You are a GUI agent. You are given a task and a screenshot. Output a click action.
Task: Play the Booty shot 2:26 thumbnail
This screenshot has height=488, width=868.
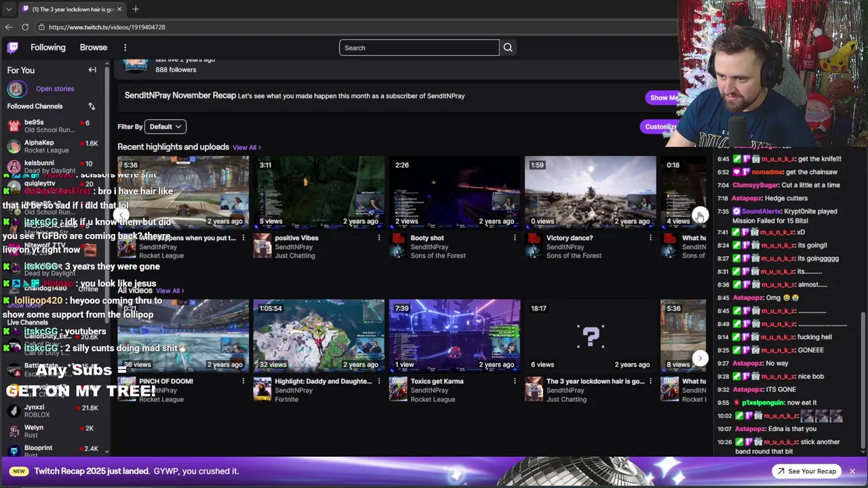click(x=454, y=192)
